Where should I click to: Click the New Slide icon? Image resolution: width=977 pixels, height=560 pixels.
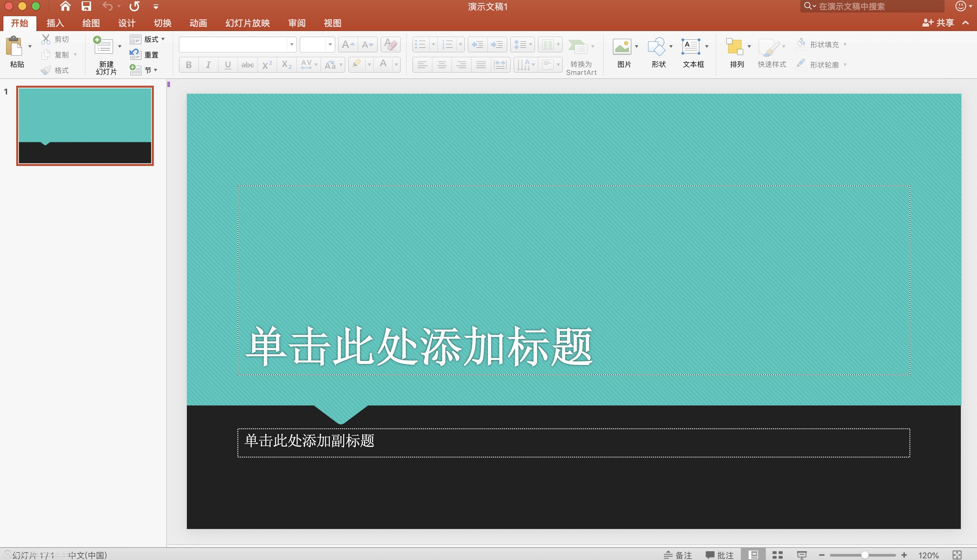coord(103,45)
